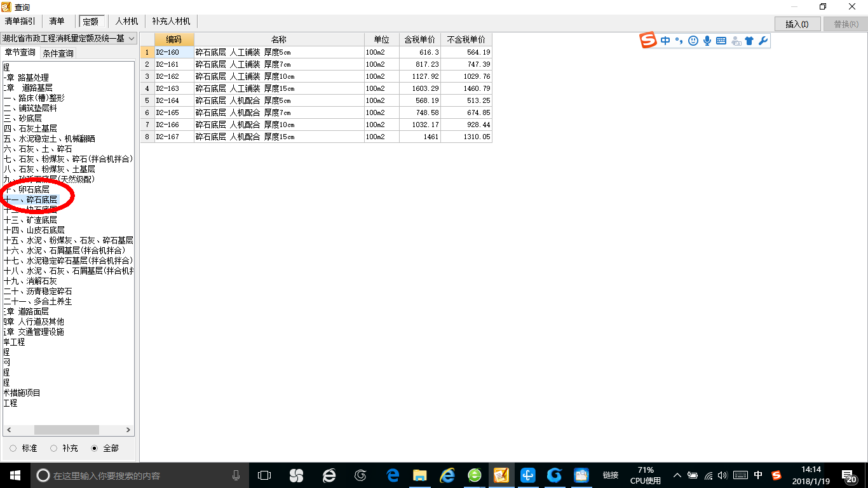Screen dimensions: 868x488
Task: Click the tree horizontal scrollbar left arrow
Action: tap(9, 430)
